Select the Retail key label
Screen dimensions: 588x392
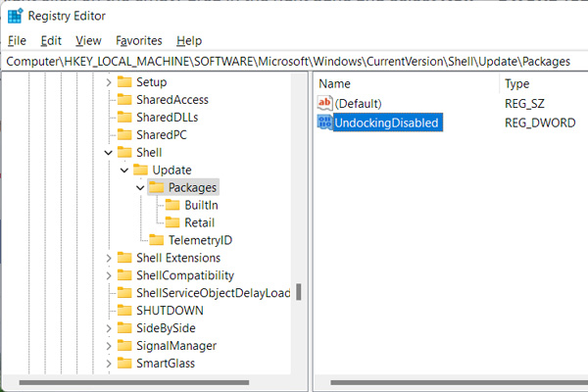coord(199,222)
